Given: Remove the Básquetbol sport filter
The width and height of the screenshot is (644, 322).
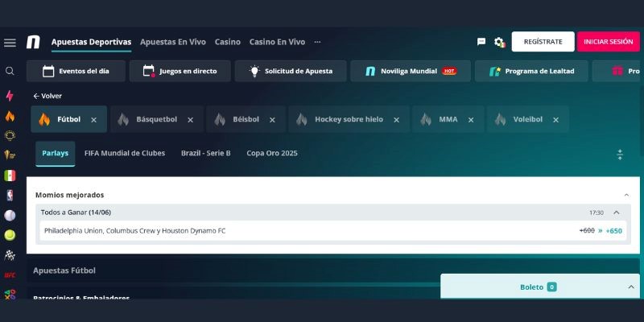Looking at the screenshot, I should click(190, 120).
